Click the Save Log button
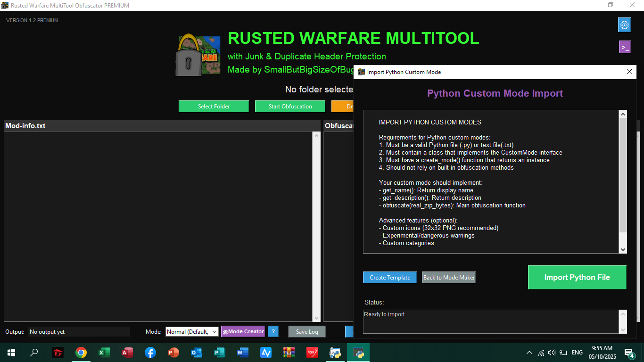 click(307, 332)
